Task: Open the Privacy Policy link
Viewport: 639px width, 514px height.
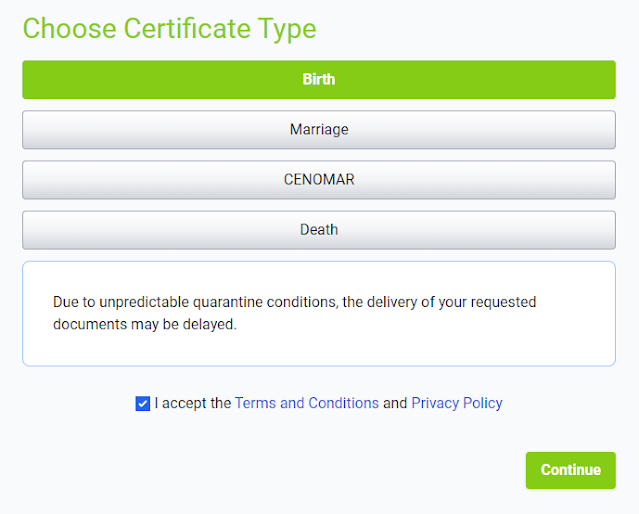Action: coord(456,404)
